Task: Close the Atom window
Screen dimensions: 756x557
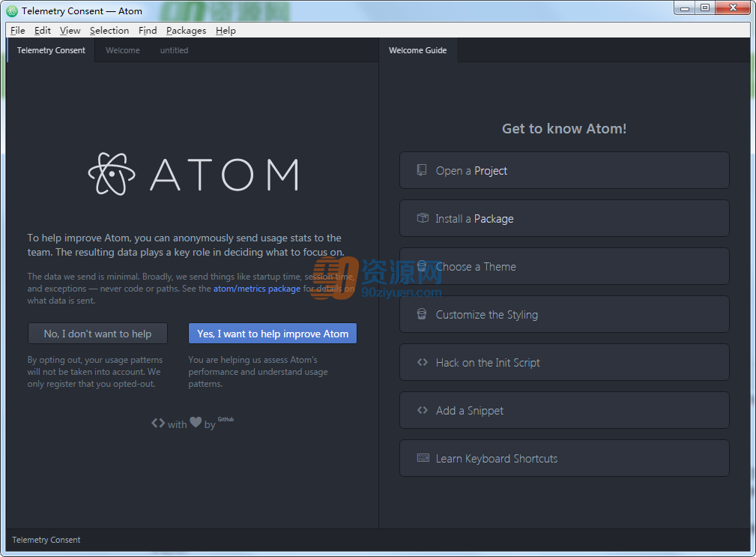Action: coord(733,8)
